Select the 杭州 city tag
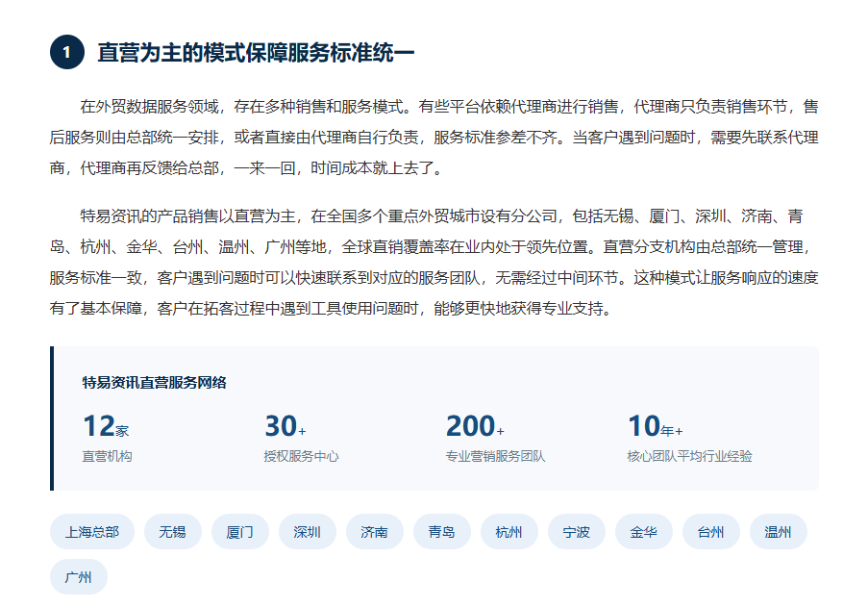 509,531
